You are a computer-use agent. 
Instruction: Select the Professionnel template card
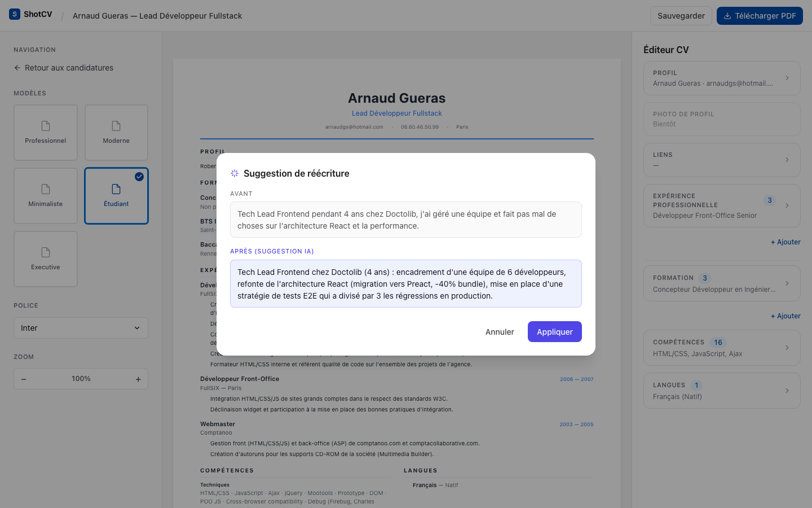pos(46,133)
